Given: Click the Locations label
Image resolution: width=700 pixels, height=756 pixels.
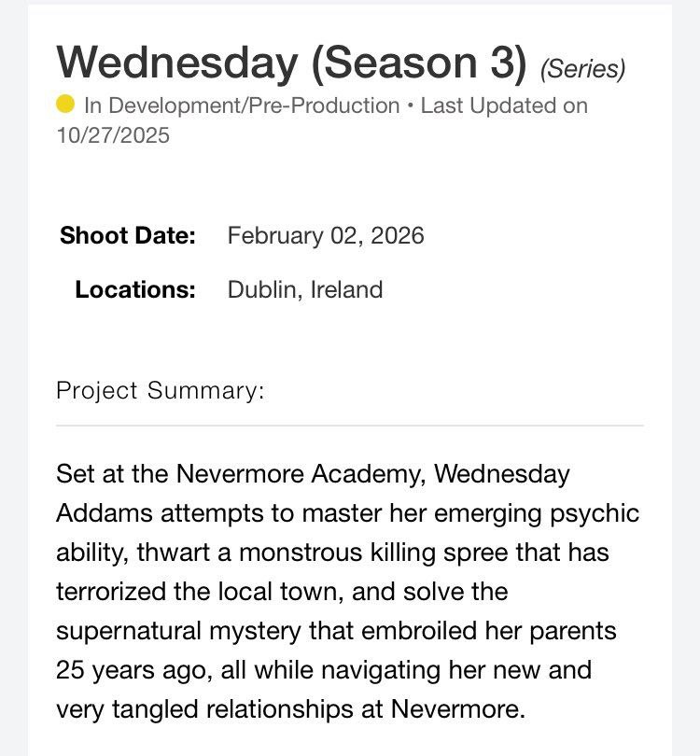Looking at the screenshot, I should 135,289.
